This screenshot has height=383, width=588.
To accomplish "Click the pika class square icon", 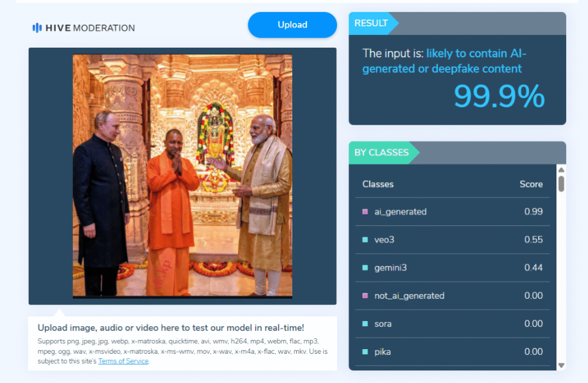I will 365,351.
